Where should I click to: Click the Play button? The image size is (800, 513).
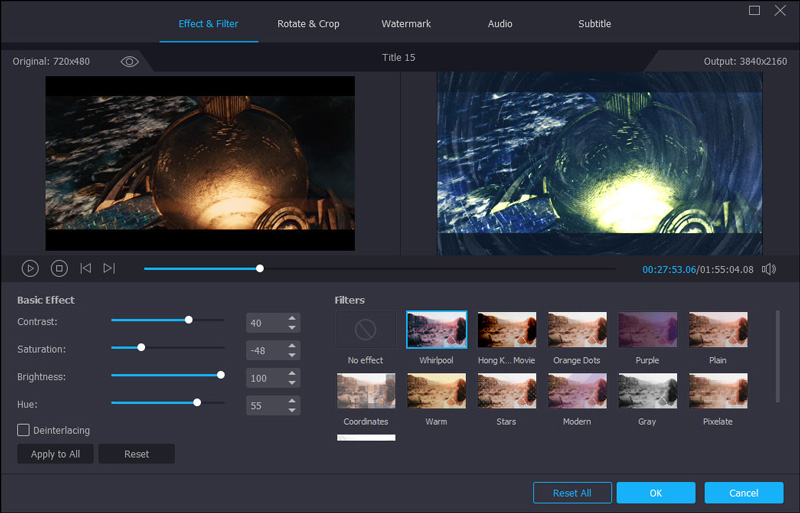tap(30, 268)
